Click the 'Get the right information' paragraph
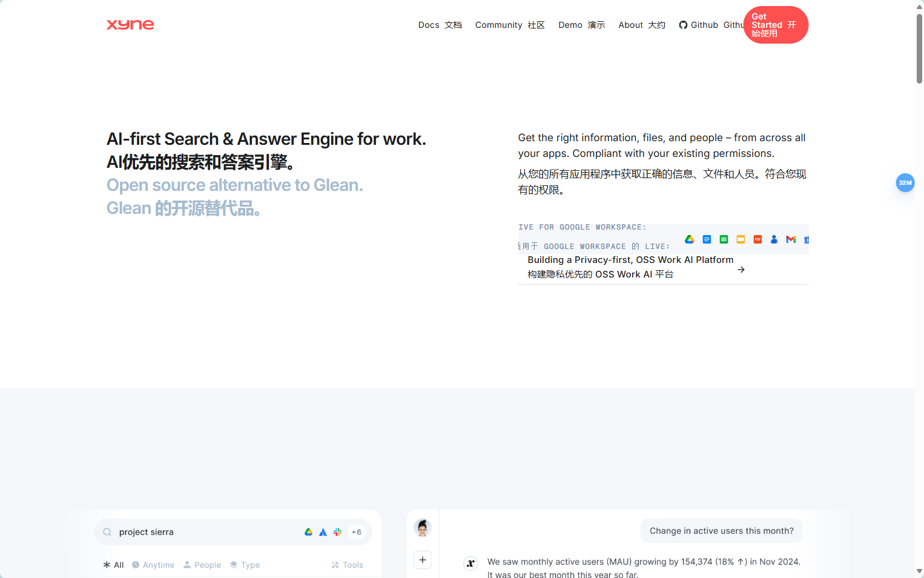 [662, 145]
